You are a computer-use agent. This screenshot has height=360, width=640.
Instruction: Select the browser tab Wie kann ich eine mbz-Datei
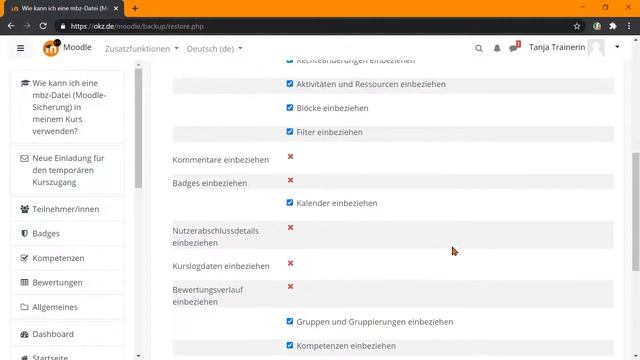click(x=63, y=9)
